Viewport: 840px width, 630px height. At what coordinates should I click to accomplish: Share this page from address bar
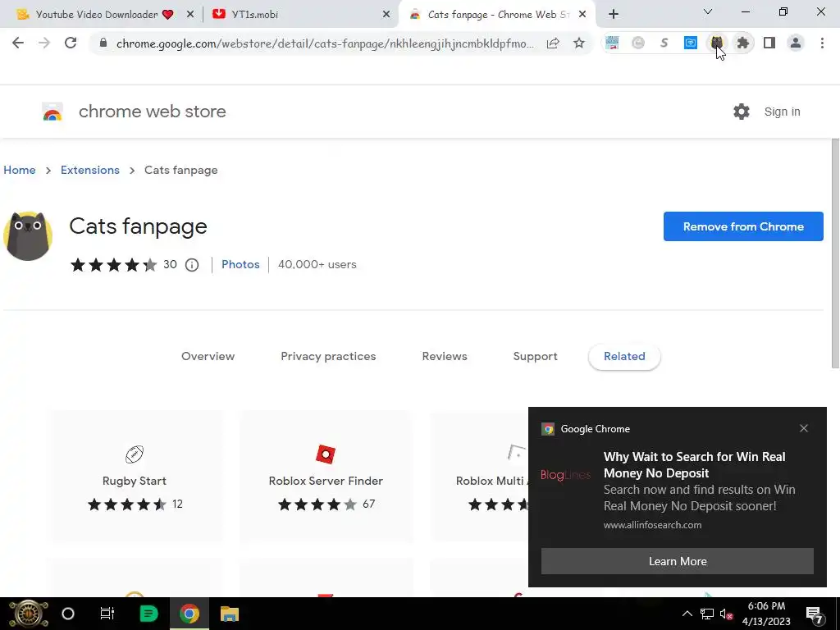tap(553, 43)
